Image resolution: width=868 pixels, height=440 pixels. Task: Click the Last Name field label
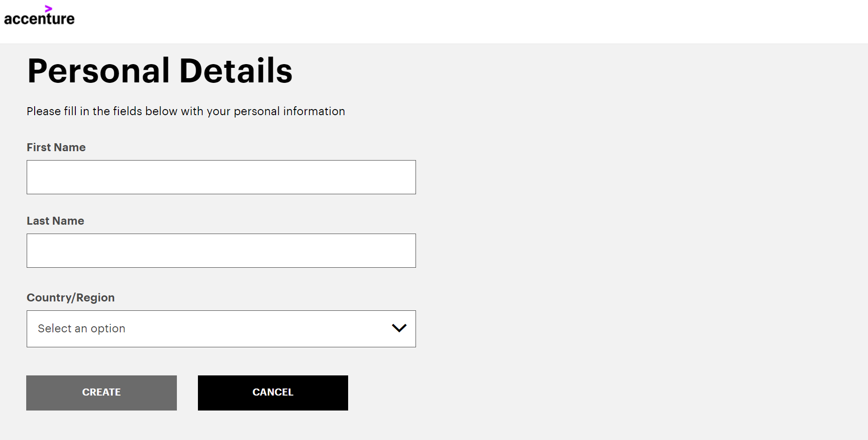pos(55,221)
